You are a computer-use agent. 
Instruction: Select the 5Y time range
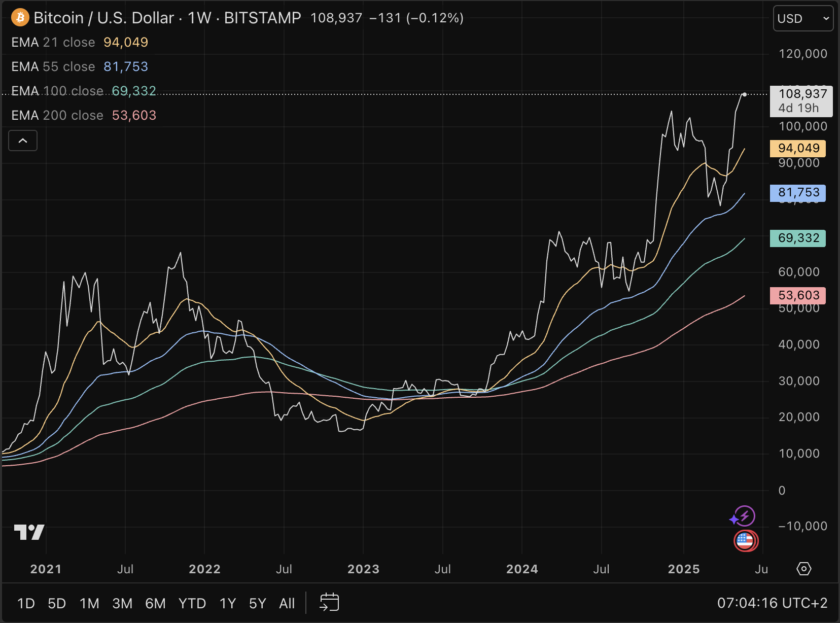(257, 603)
